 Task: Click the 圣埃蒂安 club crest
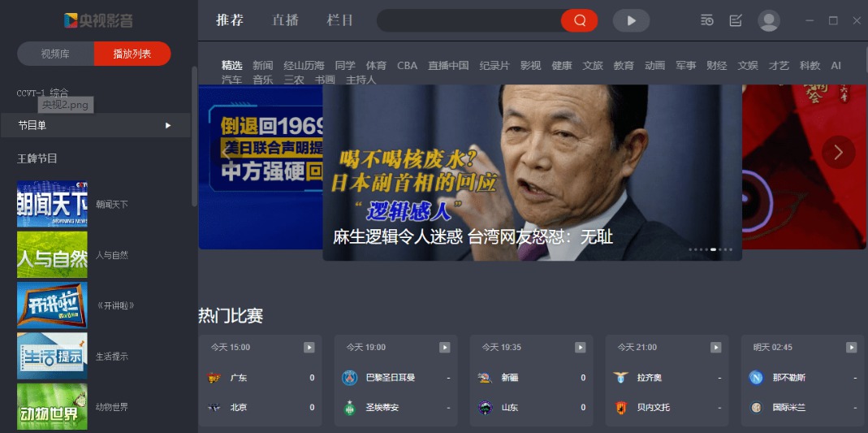pyautogui.click(x=349, y=408)
